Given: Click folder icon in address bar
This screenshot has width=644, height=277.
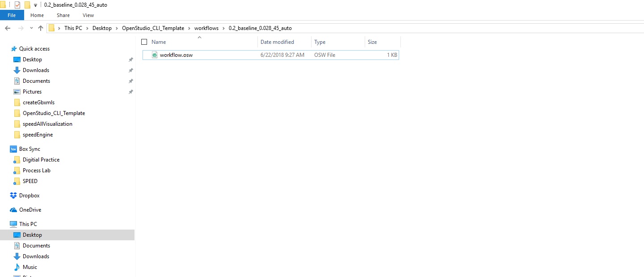Looking at the screenshot, I should click(52, 28).
